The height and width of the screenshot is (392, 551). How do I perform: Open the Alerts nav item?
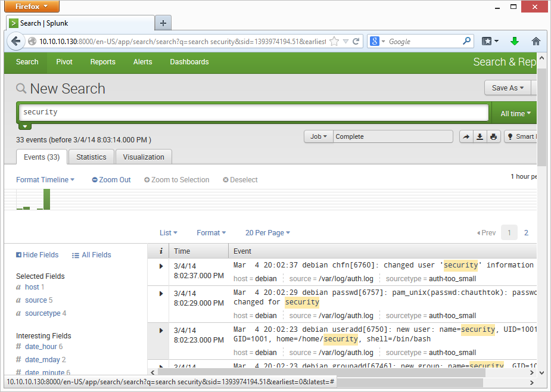pyautogui.click(x=143, y=62)
